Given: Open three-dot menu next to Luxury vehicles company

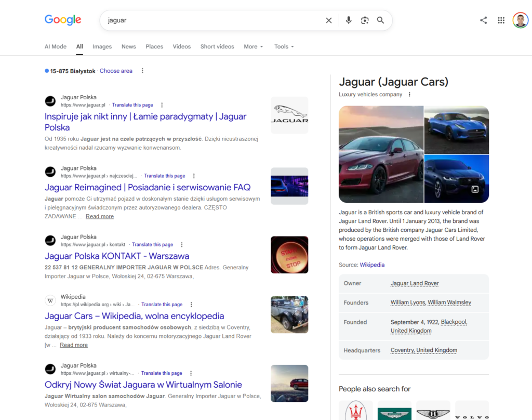Looking at the screenshot, I should coord(409,95).
